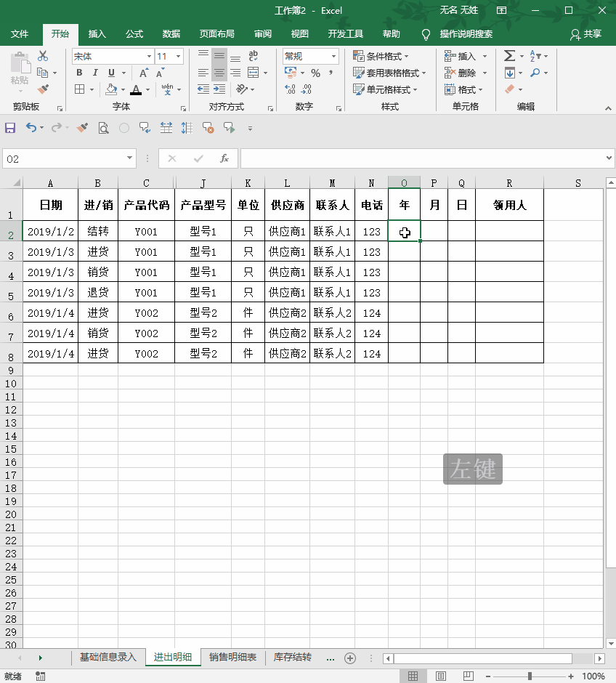Switch to Page Break Preview in status bar

469,676
